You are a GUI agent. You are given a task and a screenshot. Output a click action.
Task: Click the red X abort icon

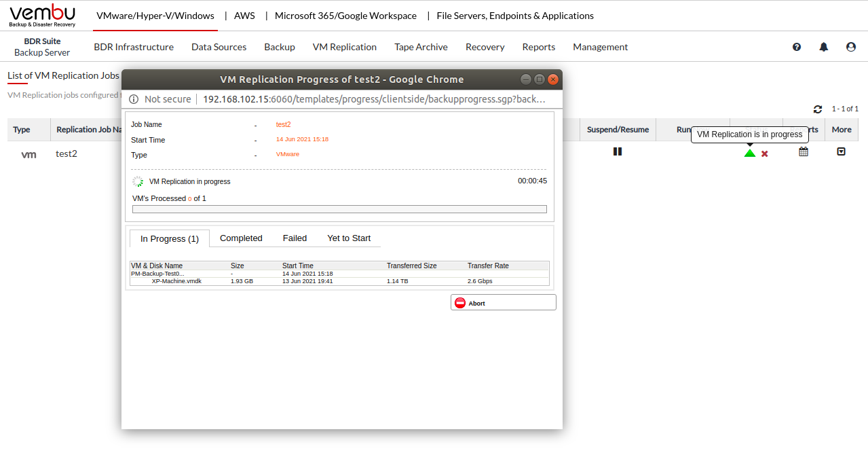[765, 153]
